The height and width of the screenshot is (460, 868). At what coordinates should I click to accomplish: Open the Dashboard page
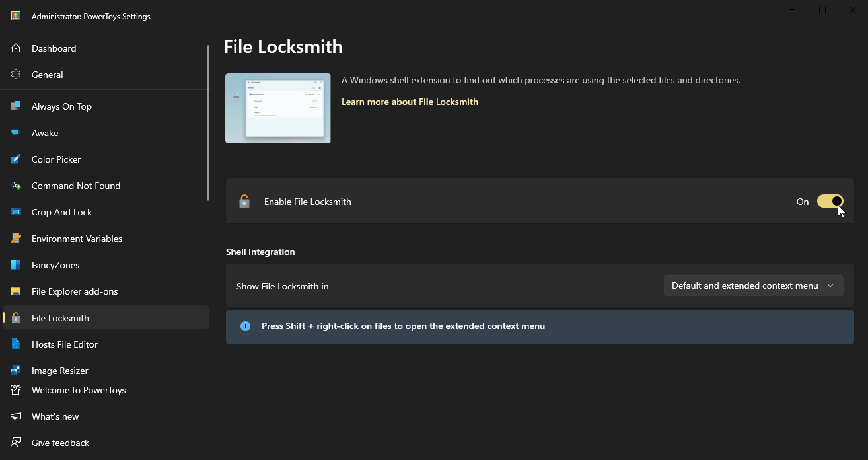(x=106, y=48)
